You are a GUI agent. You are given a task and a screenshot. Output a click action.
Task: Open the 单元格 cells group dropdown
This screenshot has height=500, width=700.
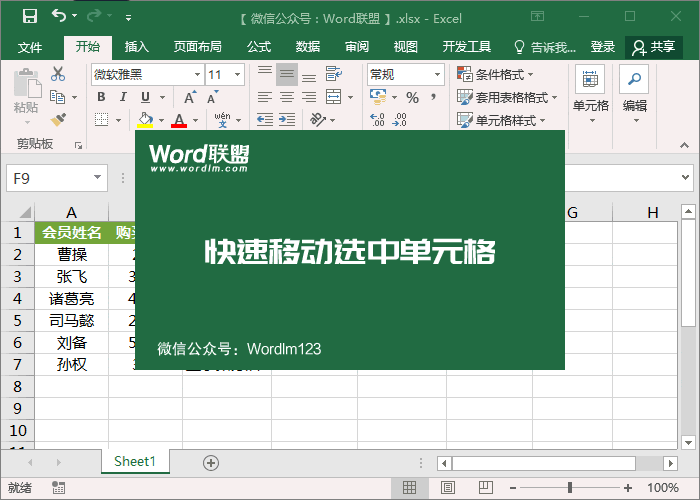click(x=591, y=95)
